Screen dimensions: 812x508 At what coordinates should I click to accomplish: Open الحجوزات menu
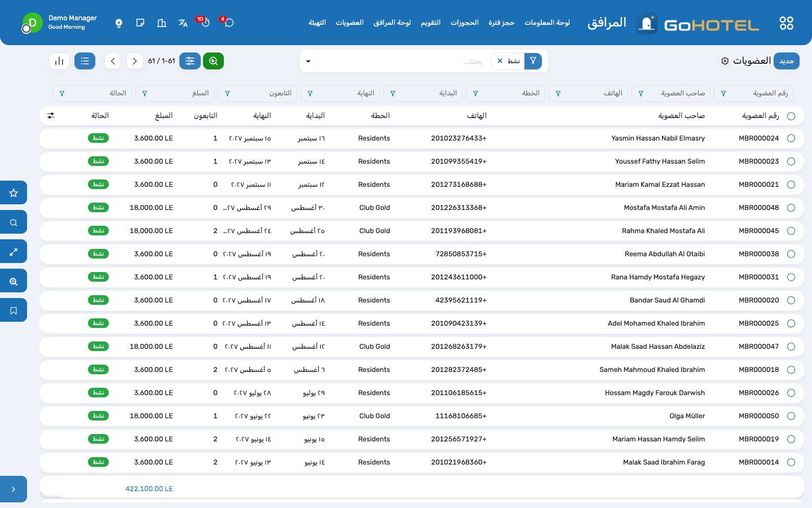(x=465, y=23)
